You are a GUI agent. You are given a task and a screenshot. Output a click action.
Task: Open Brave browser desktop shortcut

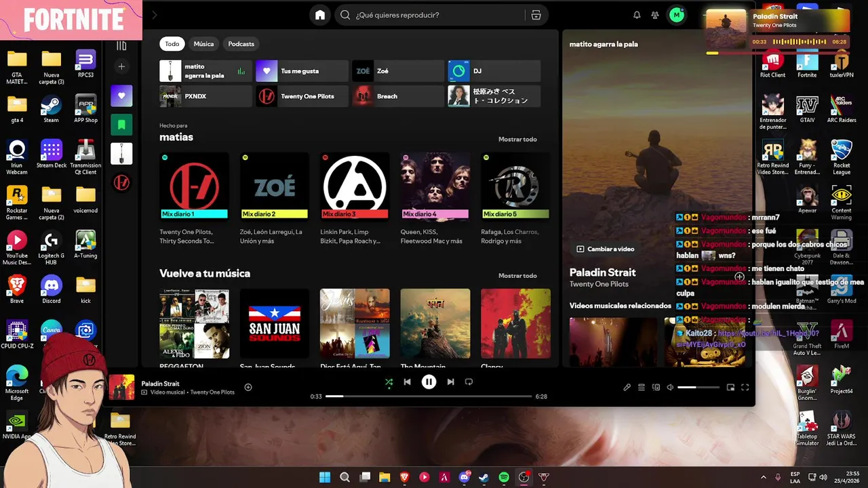click(x=16, y=289)
